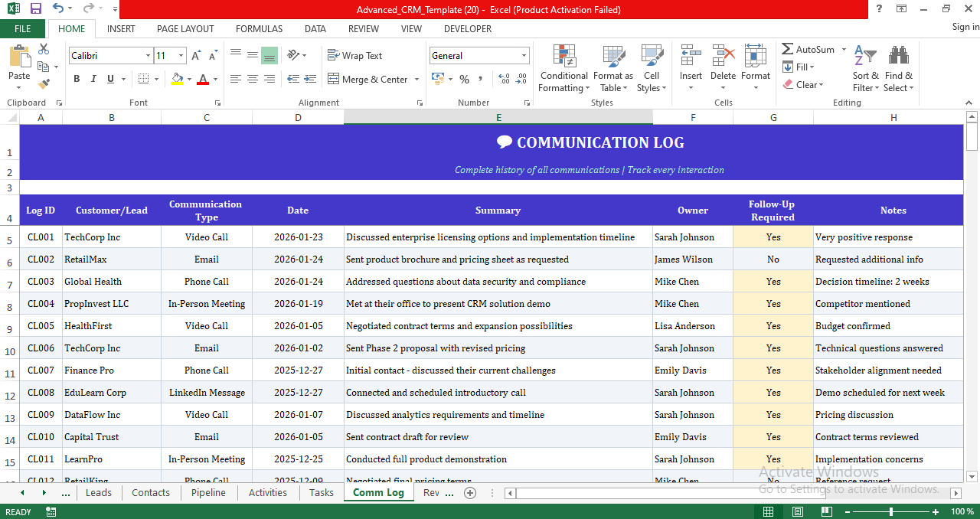Open Cell Styles gallery
This screenshot has height=519, width=980.
point(652,69)
